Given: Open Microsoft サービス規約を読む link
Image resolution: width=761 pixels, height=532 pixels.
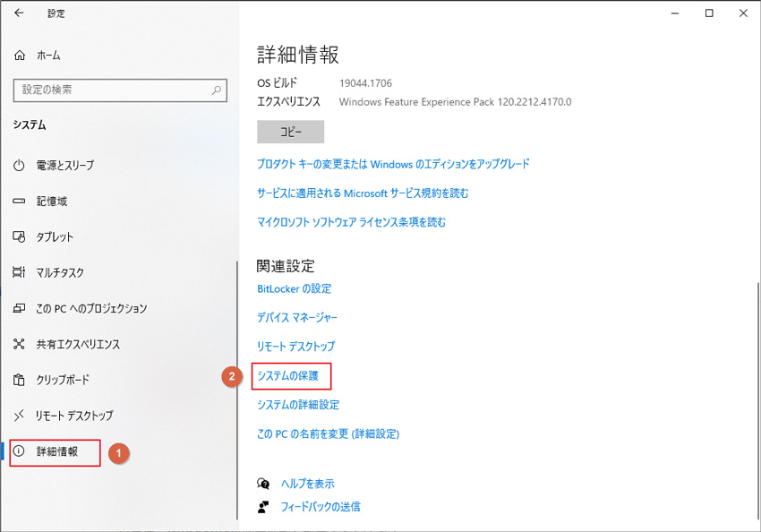Looking at the screenshot, I should (x=363, y=193).
